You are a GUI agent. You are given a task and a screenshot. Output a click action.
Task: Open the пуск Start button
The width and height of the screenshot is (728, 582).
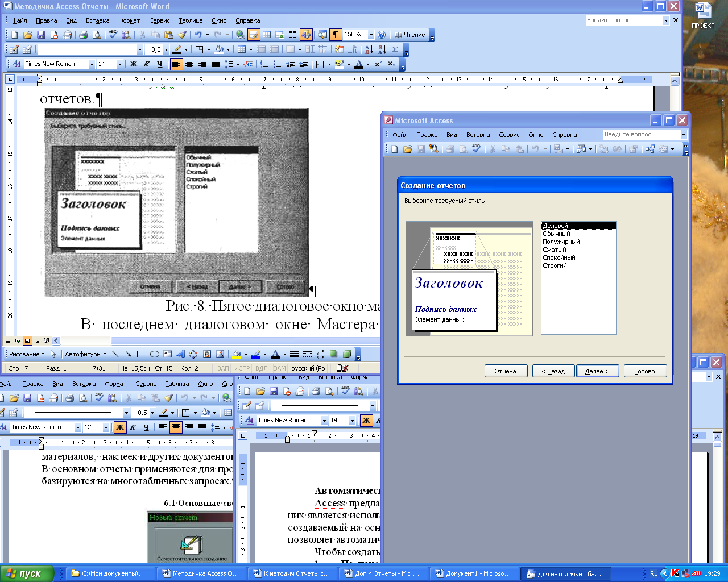(27, 573)
